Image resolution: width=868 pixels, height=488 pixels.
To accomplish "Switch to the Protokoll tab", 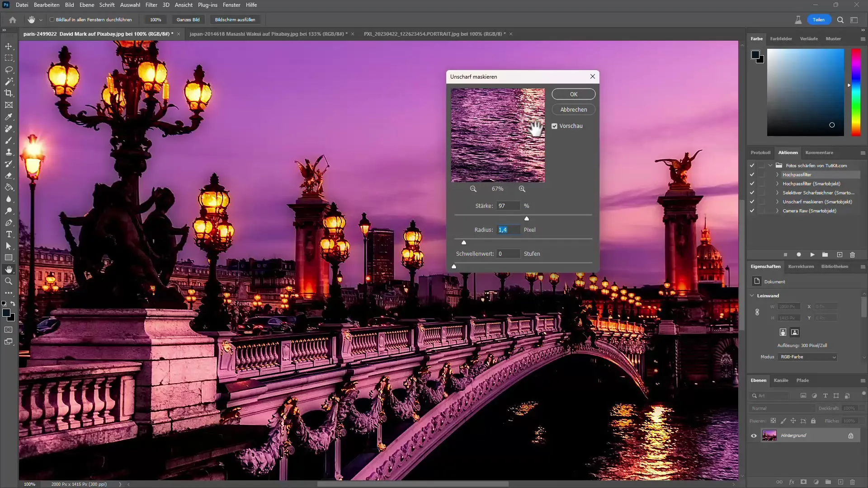I will point(760,153).
